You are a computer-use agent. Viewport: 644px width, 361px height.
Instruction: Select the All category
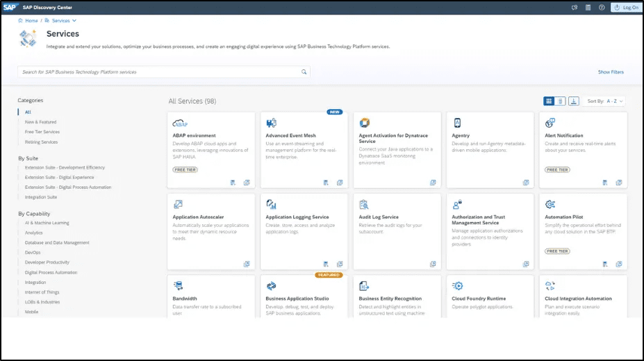(x=28, y=112)
